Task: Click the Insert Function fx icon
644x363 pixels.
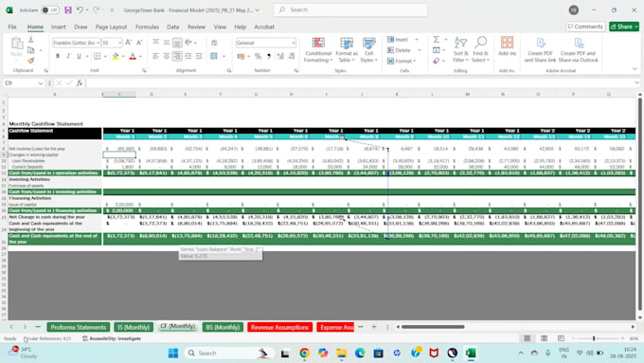Action: click(x=80, y=83)
